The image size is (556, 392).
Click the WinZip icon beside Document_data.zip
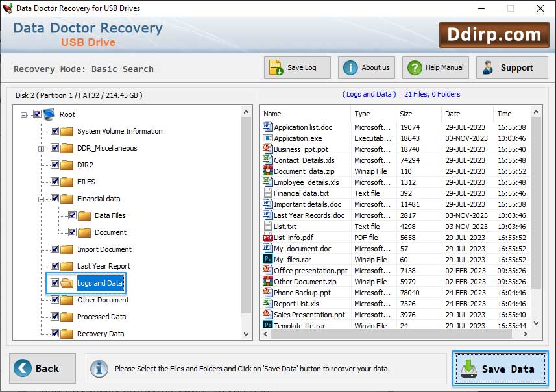click(x=267, y=171)
